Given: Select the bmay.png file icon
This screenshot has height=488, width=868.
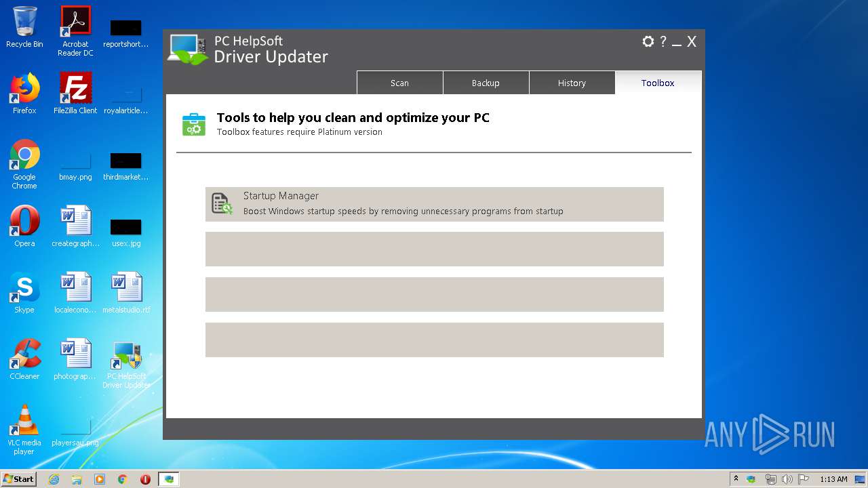Looking at the screenshot, I should tap(75, 168).
